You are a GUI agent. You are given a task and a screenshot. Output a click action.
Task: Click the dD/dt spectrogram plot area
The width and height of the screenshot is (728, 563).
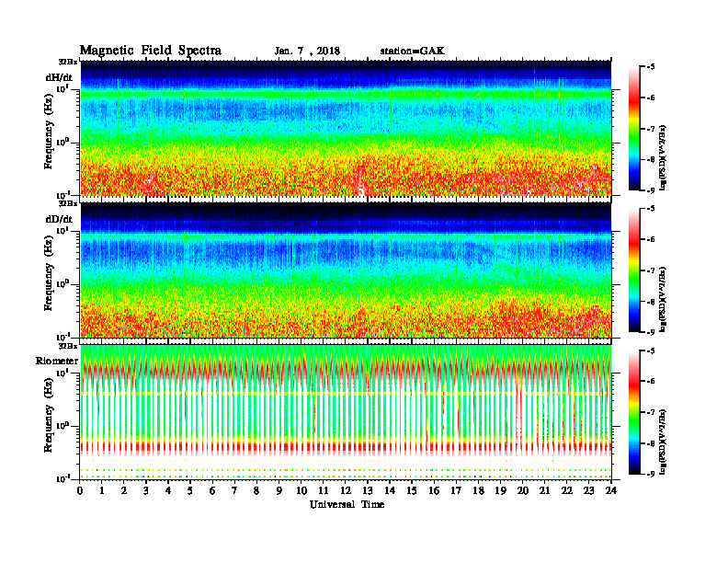point(346,270)
